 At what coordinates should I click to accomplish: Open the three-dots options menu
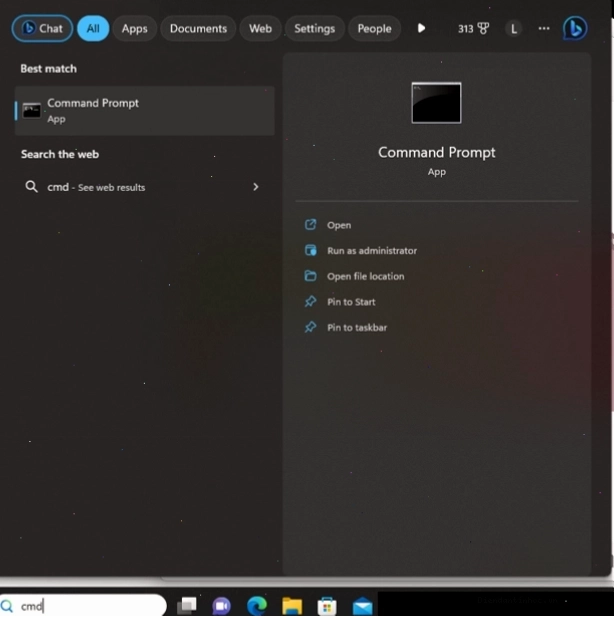tap(544, 28)
